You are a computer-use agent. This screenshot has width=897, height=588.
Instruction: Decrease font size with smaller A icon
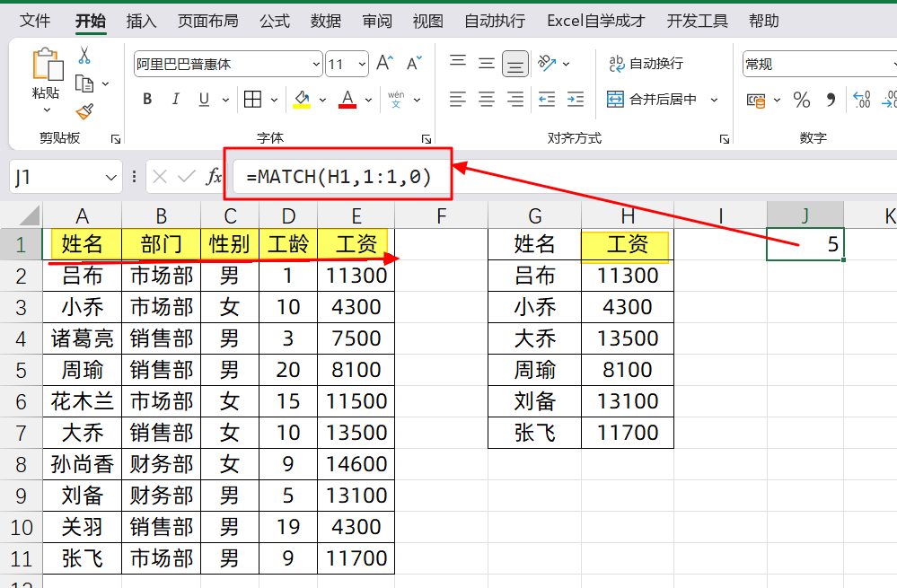(414, 63)
